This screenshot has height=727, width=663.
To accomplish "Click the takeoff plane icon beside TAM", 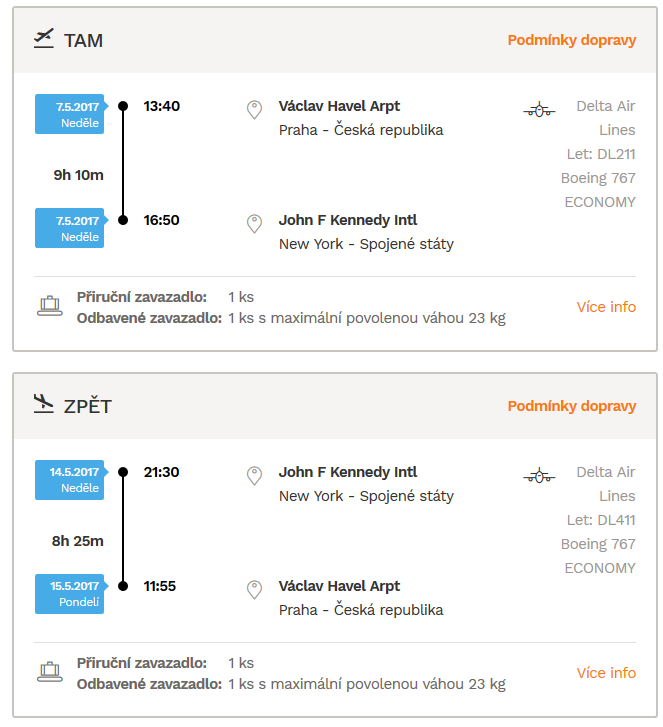I will [x=44, y=39].
